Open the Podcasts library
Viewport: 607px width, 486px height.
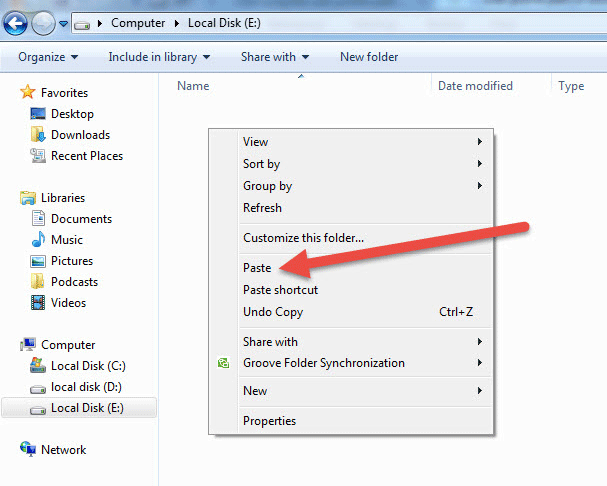[74, 282]
